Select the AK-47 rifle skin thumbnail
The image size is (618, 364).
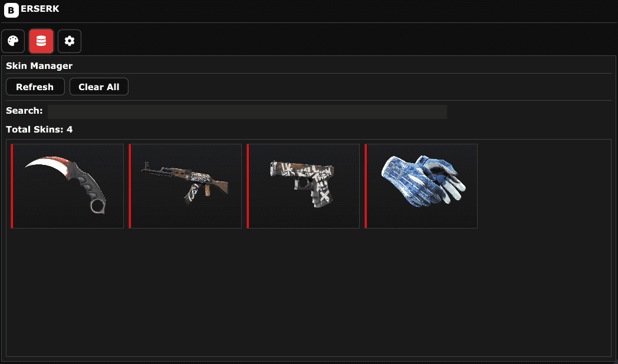click(185, 186)
